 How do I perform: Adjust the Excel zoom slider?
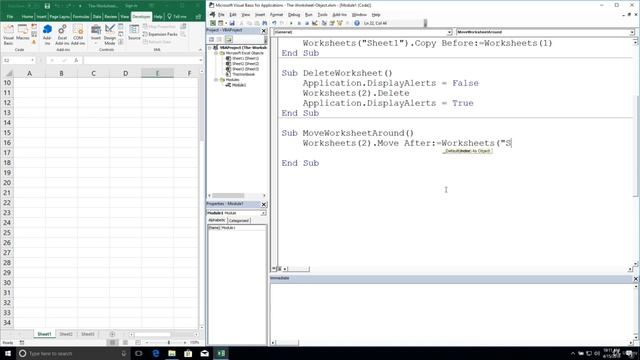[x=169, y=342]
